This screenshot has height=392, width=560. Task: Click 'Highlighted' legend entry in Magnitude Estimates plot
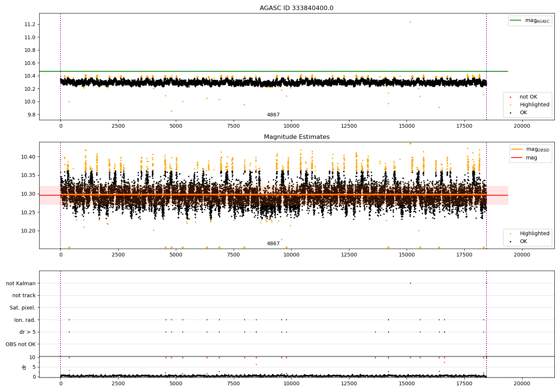point(535,234)
